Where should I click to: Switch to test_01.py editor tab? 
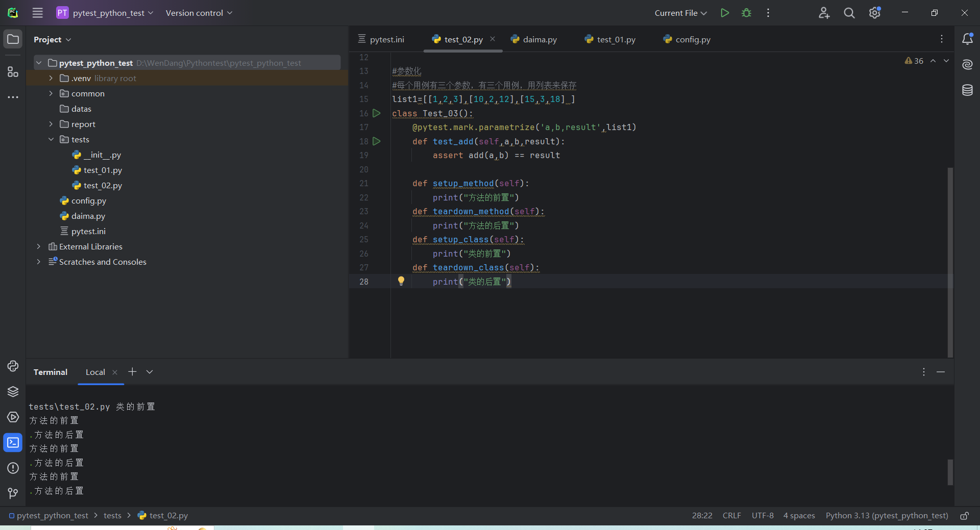pyautogui.click(x=610, y=39)
